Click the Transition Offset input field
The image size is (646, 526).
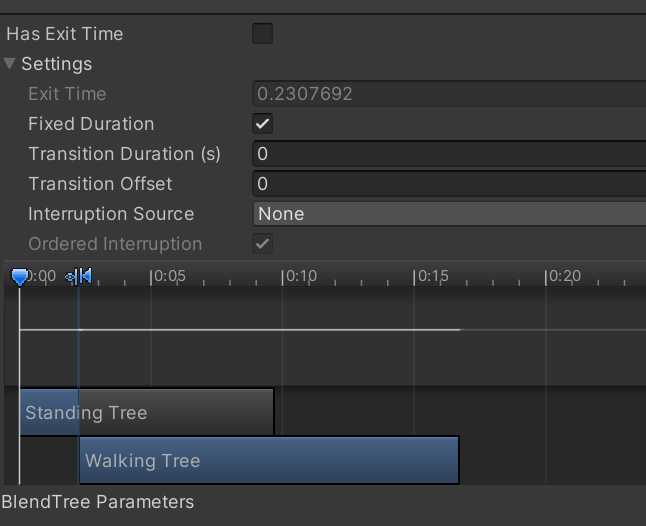[x=449, y=184]
